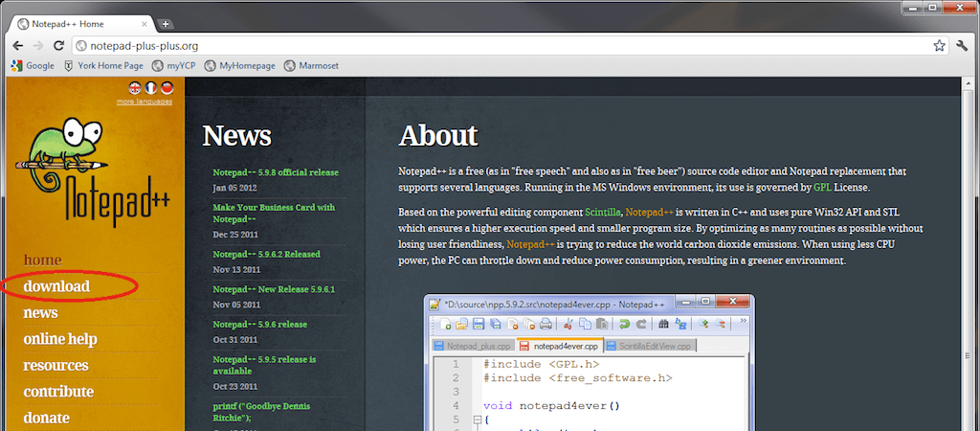Switch site language with the French flag
The image size is (980, 431).
[x=151, y=87]
